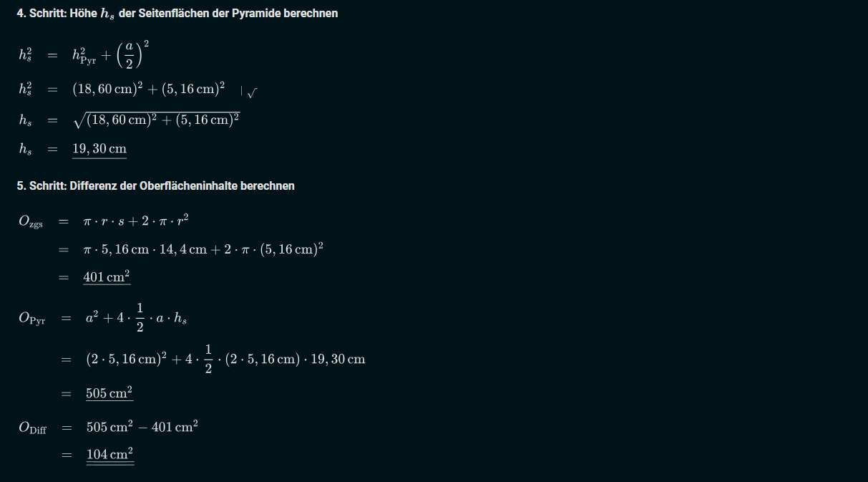Click the O_zgs variable label

click(30, 221)
